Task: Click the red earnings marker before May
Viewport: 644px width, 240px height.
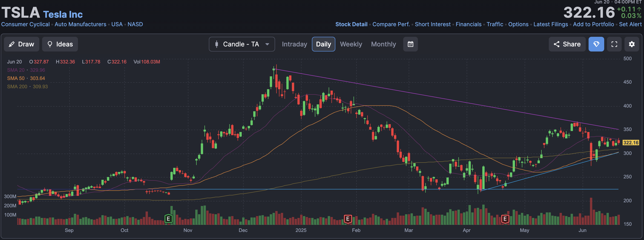Action: click(505, 219)
